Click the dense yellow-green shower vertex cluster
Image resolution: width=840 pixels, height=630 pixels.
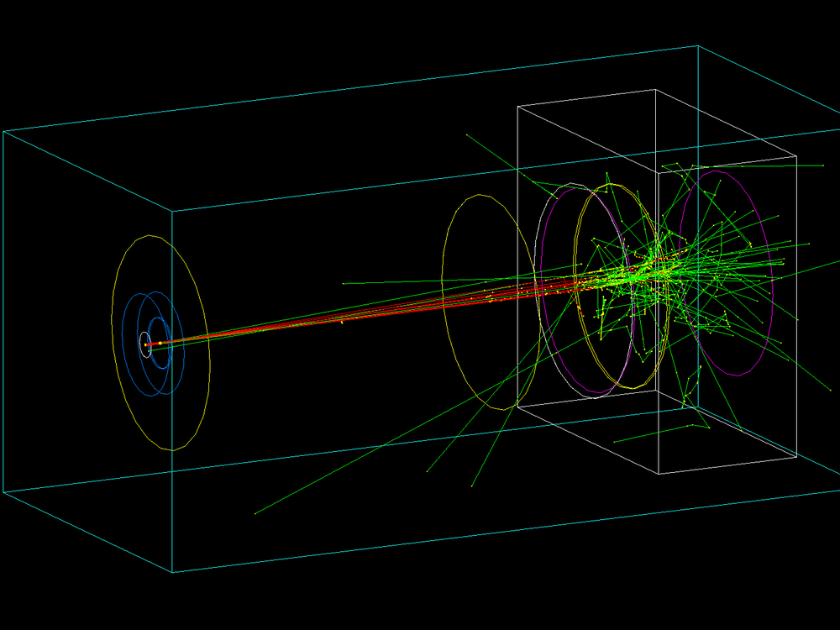(x=647, y=270)
